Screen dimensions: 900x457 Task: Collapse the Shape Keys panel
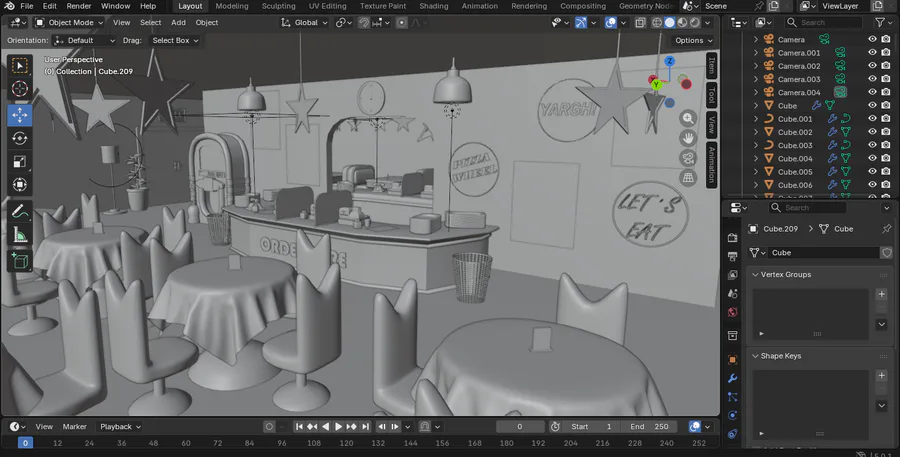(x=755, y=356)
